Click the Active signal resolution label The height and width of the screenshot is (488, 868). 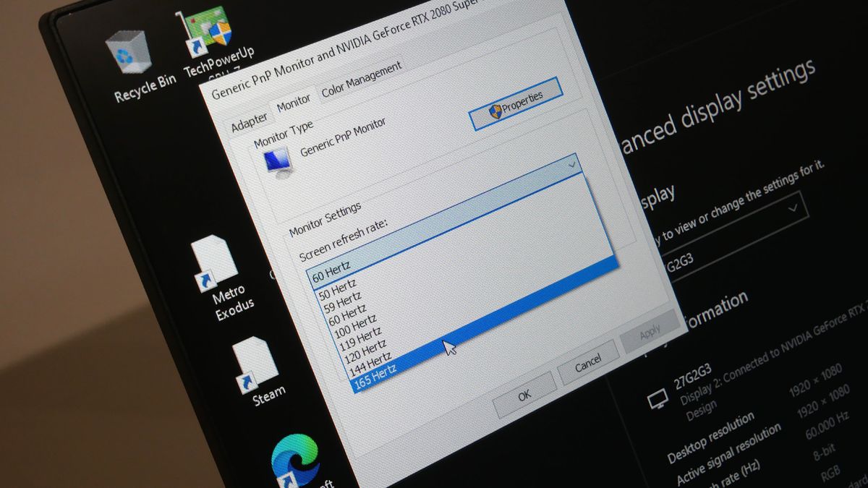coord(729,454)
